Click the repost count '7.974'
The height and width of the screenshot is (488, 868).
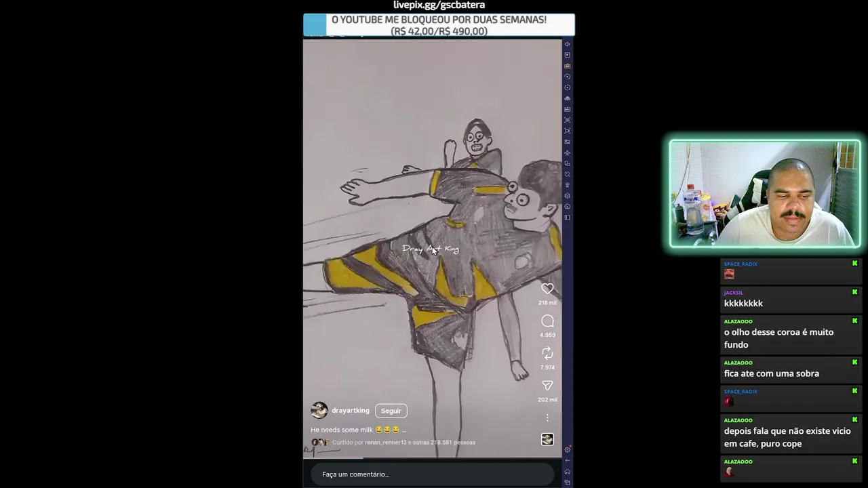click(547, 367)
